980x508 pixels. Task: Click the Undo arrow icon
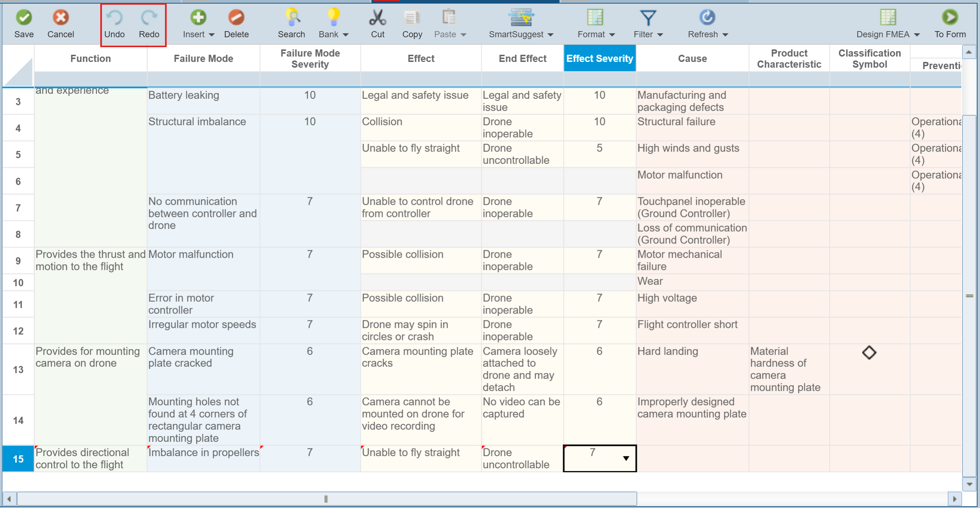114,18
